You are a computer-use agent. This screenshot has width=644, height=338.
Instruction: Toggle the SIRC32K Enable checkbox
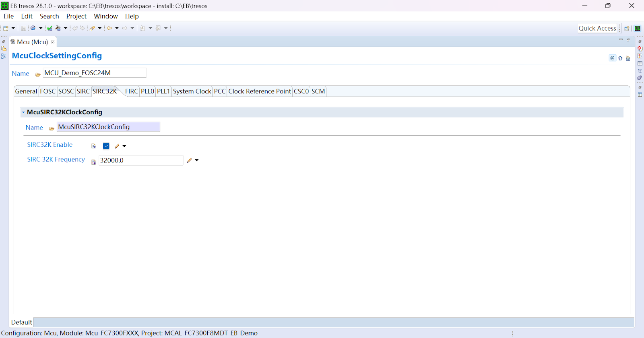(106, 146)
